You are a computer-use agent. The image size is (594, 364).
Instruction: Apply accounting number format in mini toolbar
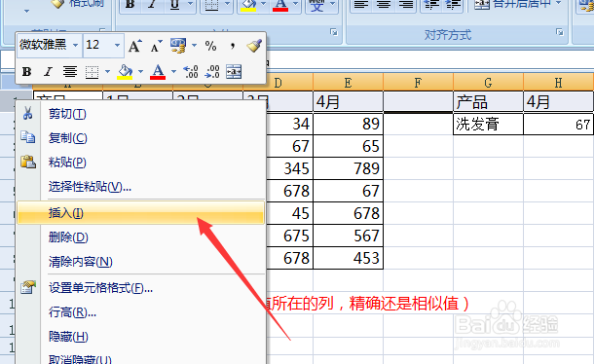point(178,46)
